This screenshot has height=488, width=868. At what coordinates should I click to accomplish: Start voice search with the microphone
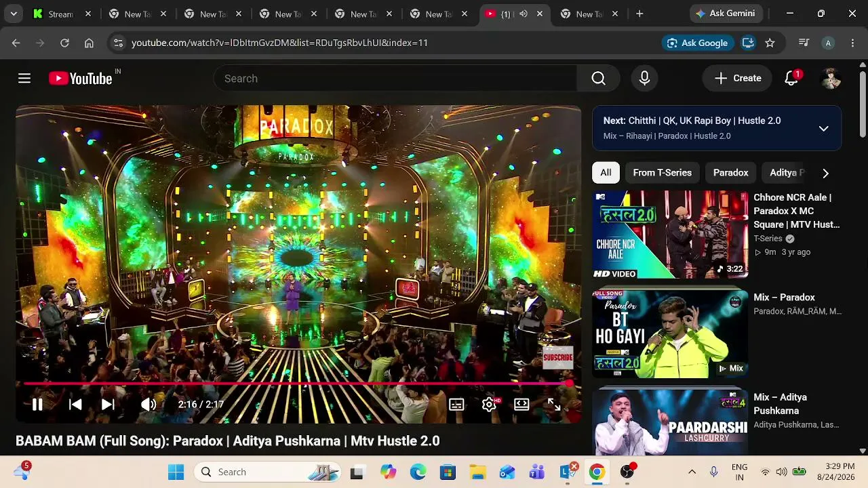[x=644, y=79]
